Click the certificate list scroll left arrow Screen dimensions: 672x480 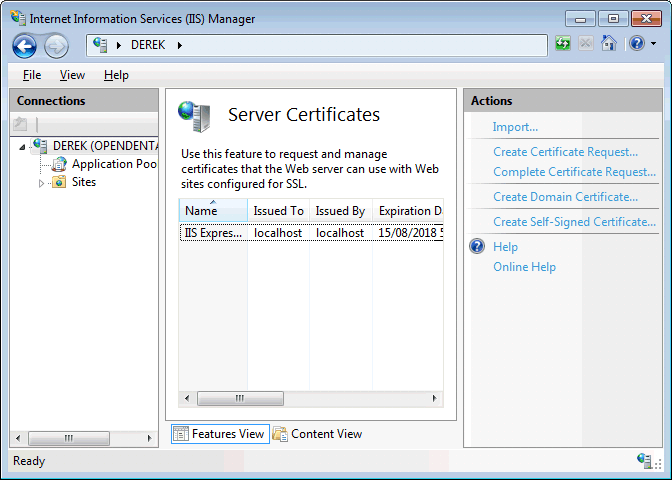187,398
